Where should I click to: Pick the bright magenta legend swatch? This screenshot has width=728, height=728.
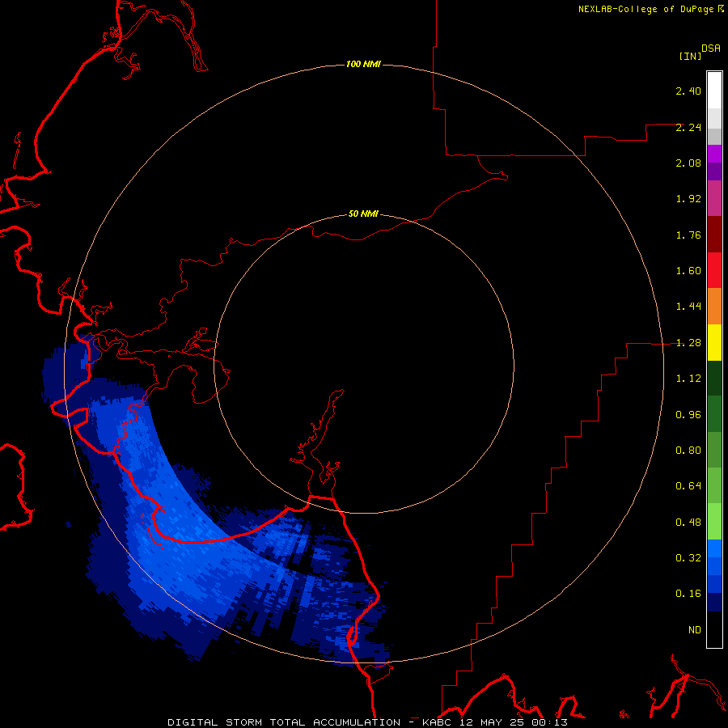click(x=714, y=154)
